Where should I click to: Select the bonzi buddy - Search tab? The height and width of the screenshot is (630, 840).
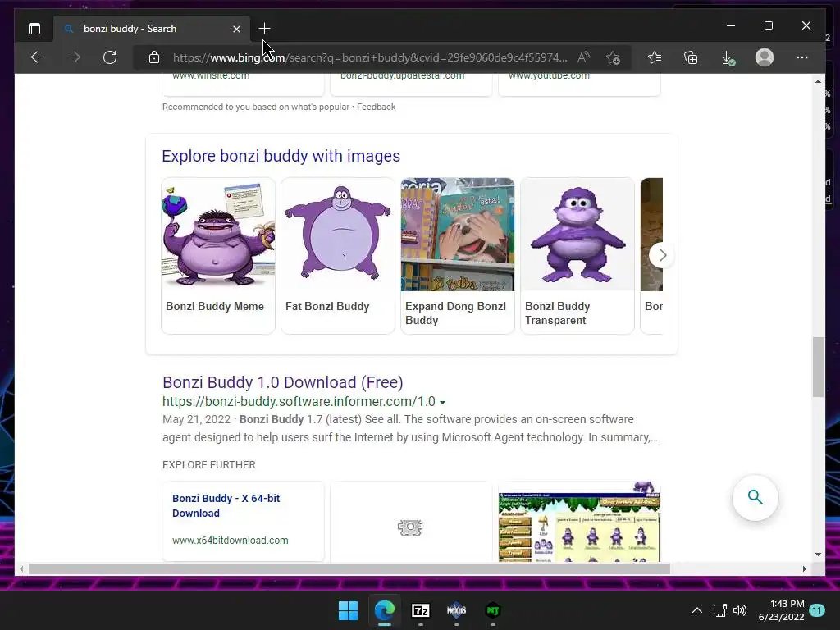tap(151, 29)
